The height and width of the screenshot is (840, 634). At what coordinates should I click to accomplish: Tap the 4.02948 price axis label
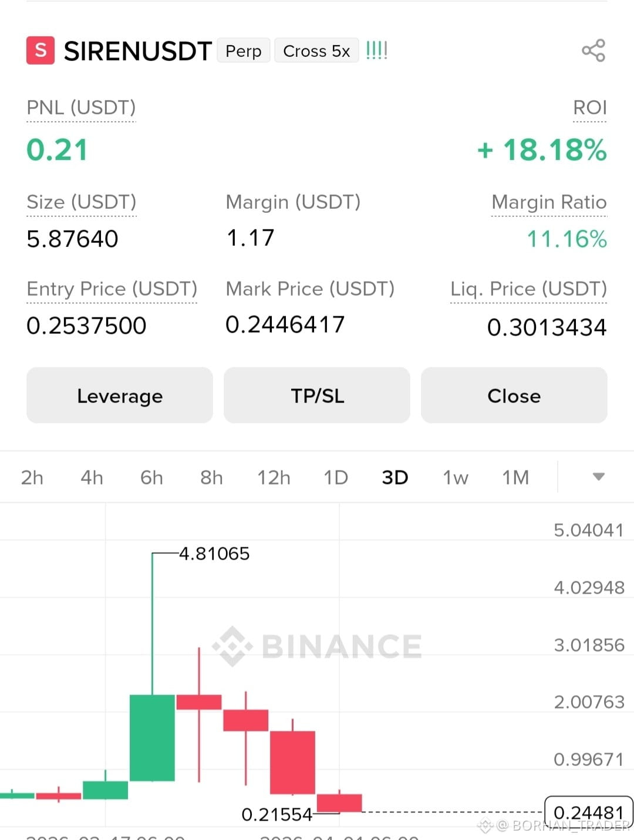point(589,588)
